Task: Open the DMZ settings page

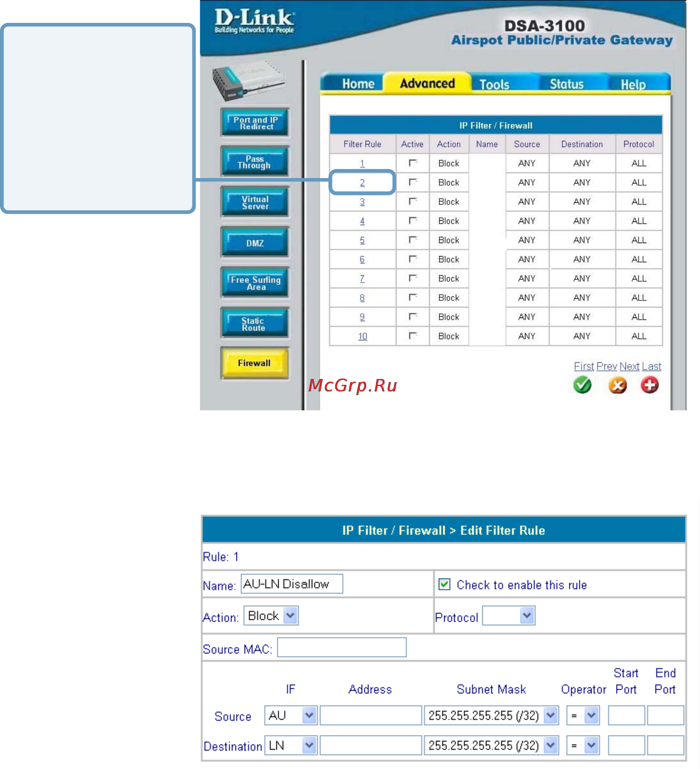Action: pos(255,243)
